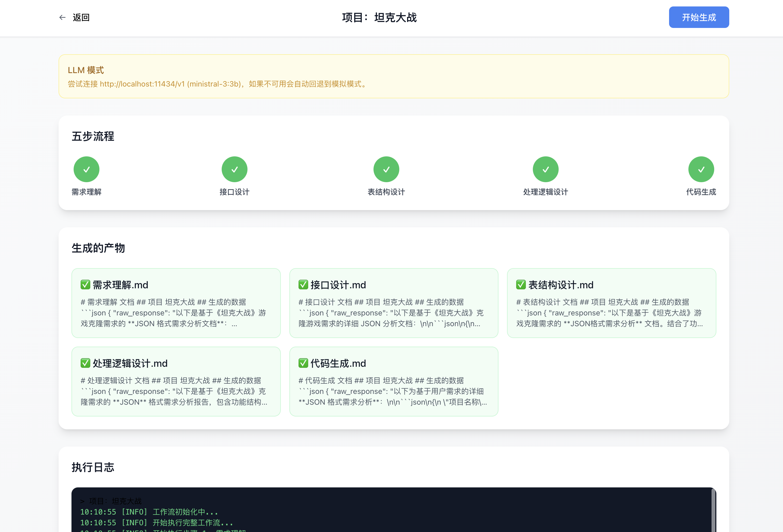
Task: Click the 返回 link text
Action: coord(81,17)
